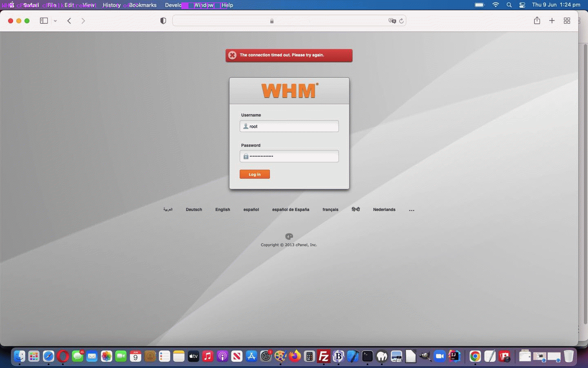Open Notes from the Dock
588x368 pixels.
(179, 356)
